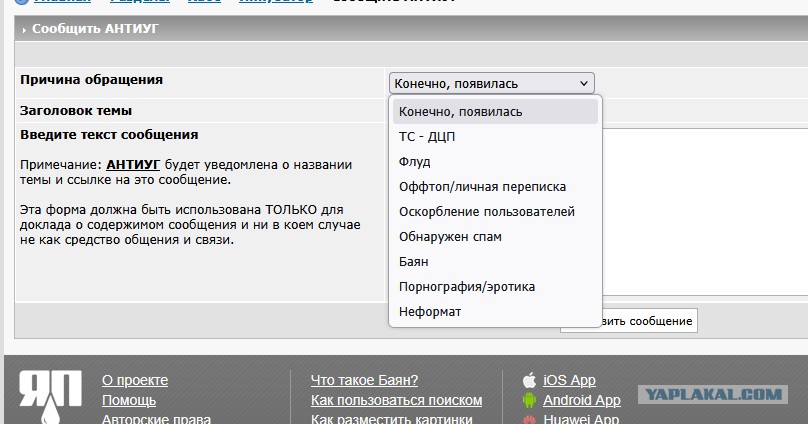Click the Huawei logo icon
The height and width of the screenshot is (424, 808).
tap(529, 419)
